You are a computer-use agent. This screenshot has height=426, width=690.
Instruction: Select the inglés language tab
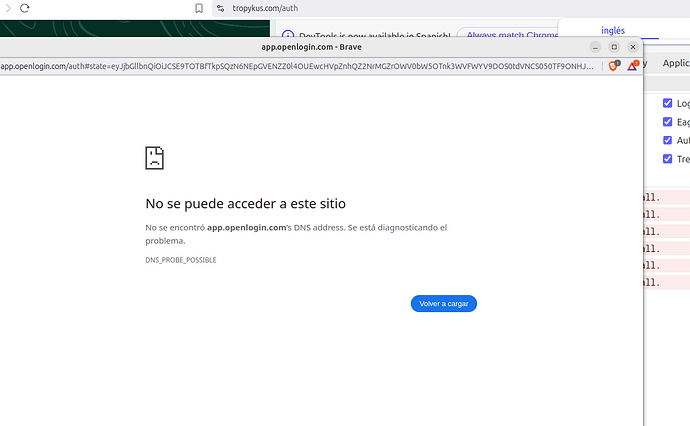click(613, 31)
